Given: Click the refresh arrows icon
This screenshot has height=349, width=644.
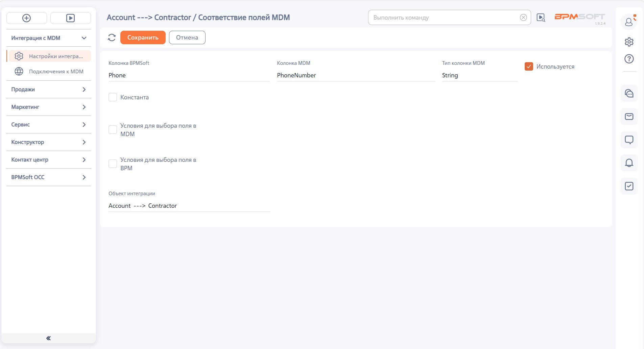Looking at the screenshot, I should tap(112, 38).
